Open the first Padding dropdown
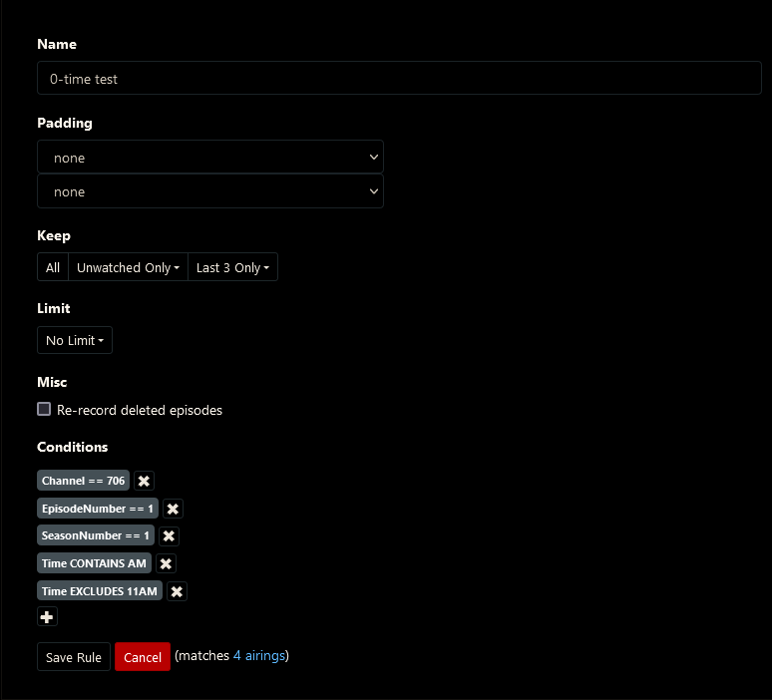The image size is (772, 700). 209,158
